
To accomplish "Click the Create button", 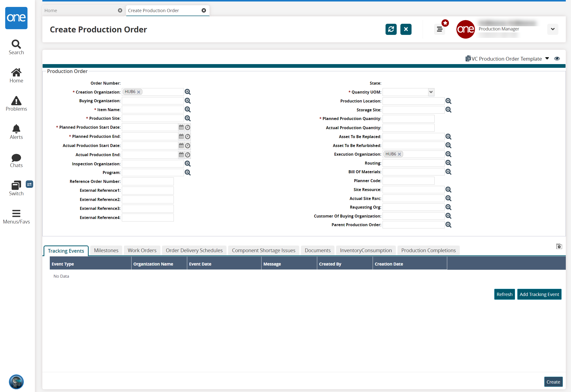I will click(553, 382).
